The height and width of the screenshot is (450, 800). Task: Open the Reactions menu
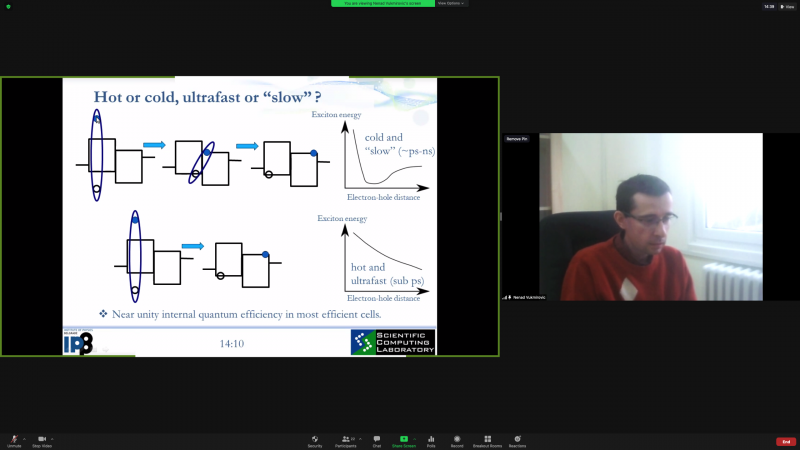517,439
